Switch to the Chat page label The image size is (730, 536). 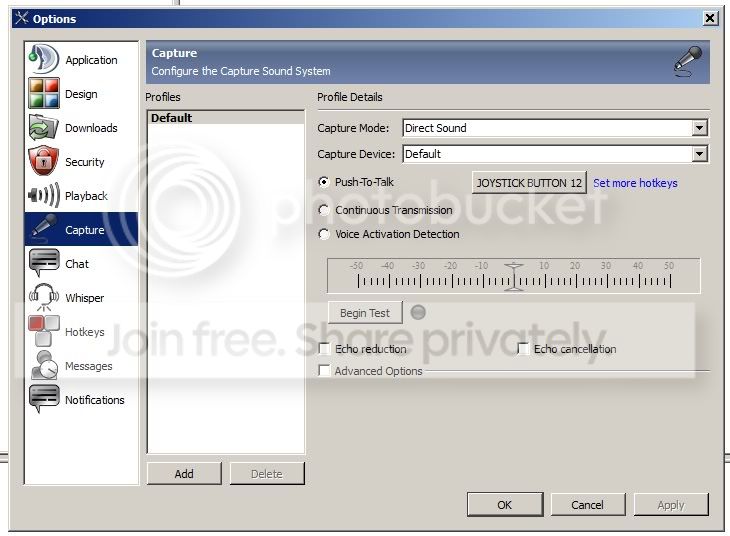click(77, 264)
